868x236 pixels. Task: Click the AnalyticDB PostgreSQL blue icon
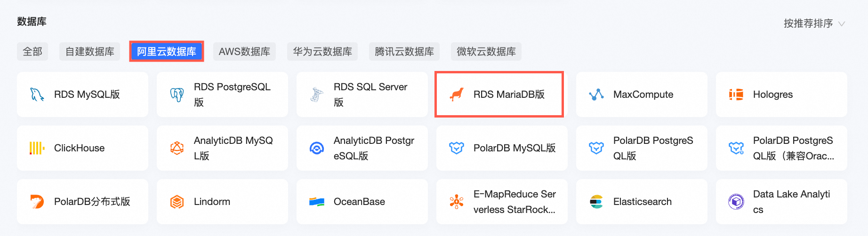(317, 148)
